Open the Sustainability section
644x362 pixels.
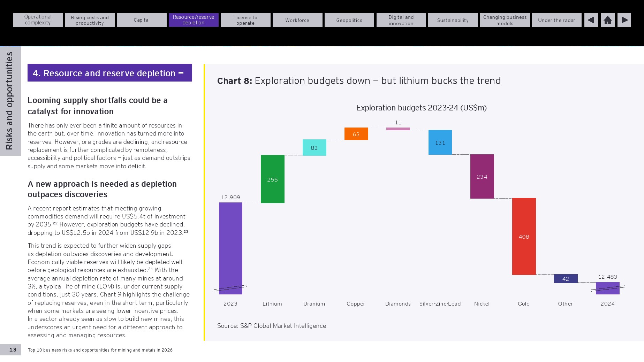tap(453, 20)
